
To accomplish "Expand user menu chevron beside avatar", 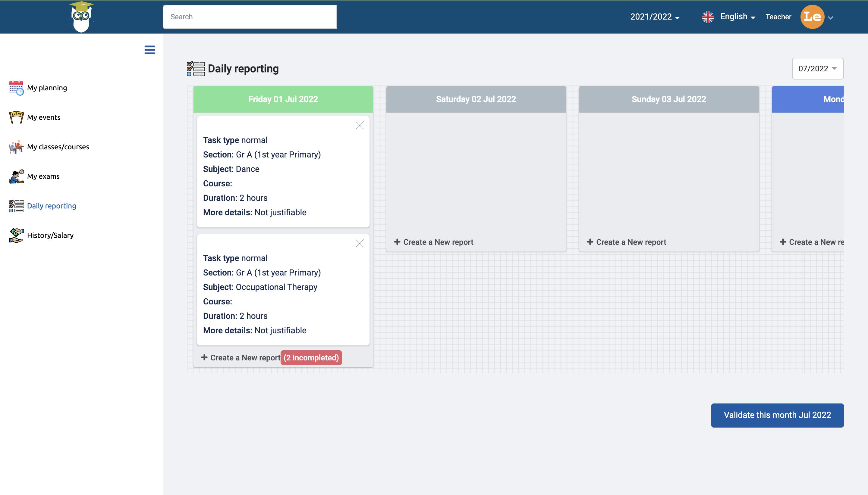I will click(831, 18).
